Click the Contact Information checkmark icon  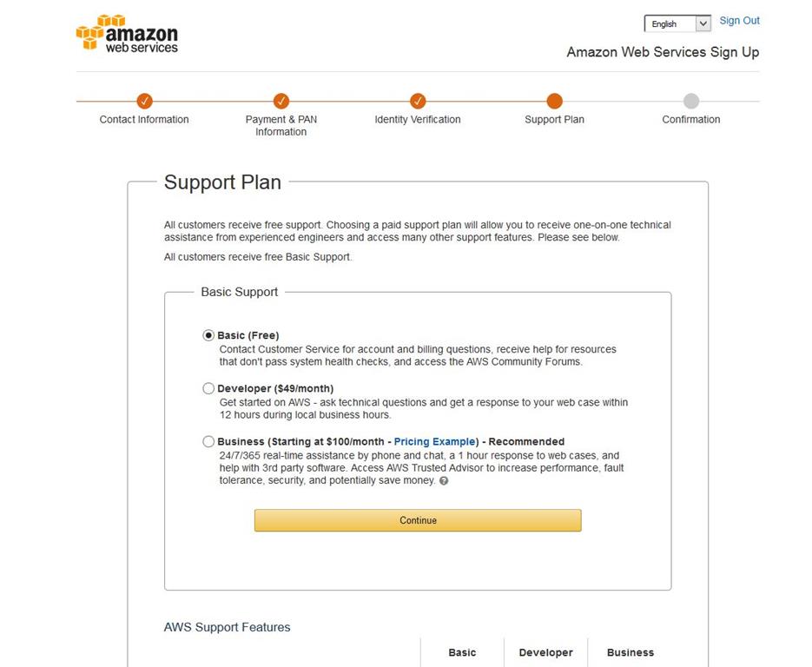[144, 101]
